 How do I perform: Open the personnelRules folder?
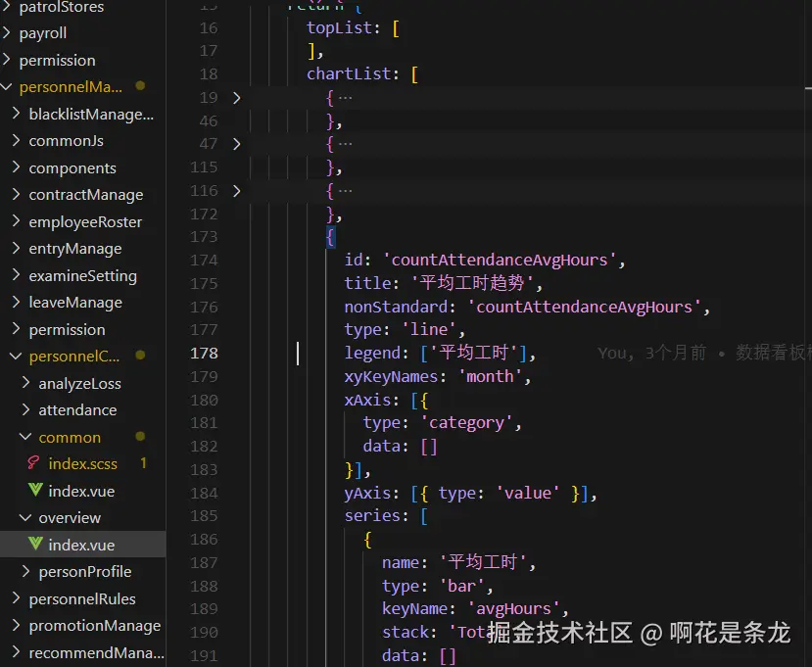tap(82, 599)
